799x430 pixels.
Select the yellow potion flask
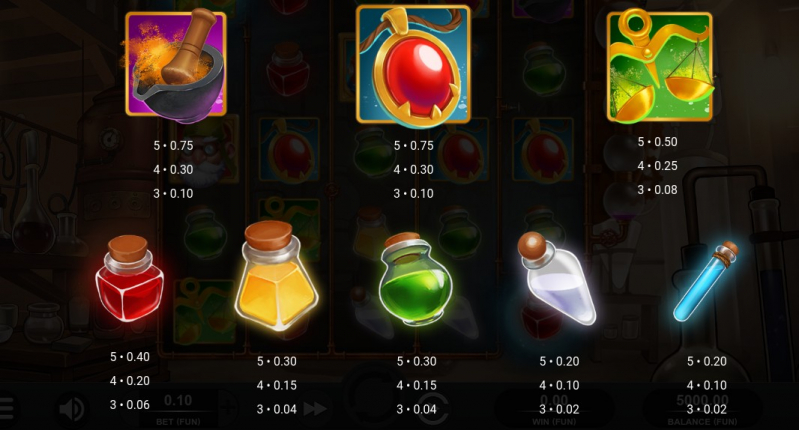point(276,276)
